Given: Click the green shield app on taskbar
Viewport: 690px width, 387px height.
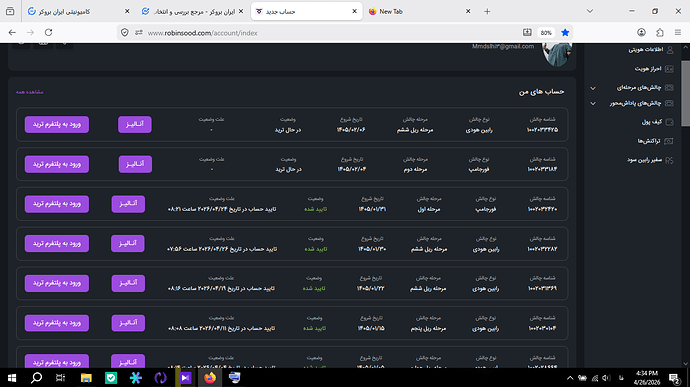Looking at the screenshot, I should click(x=111, y=378).
